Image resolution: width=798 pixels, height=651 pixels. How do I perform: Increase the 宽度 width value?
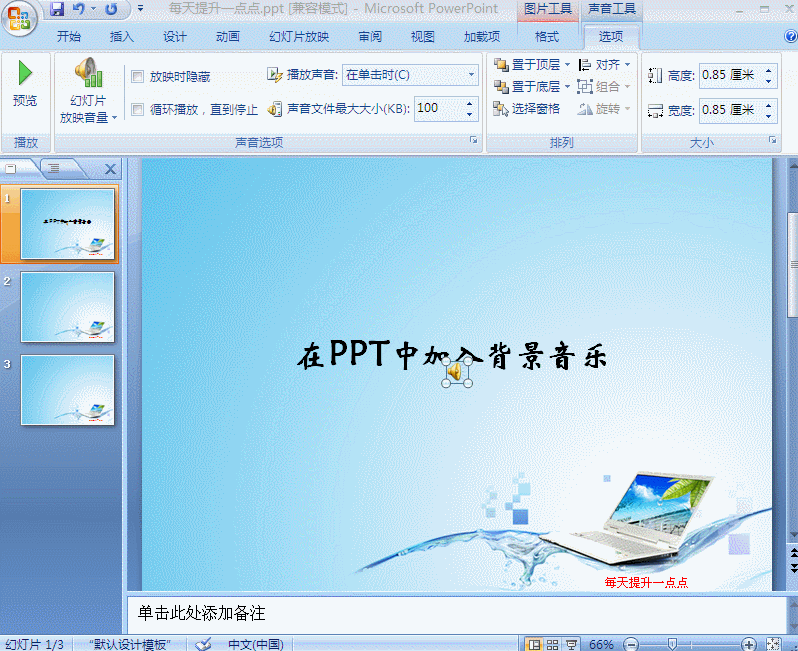point(768,105)
